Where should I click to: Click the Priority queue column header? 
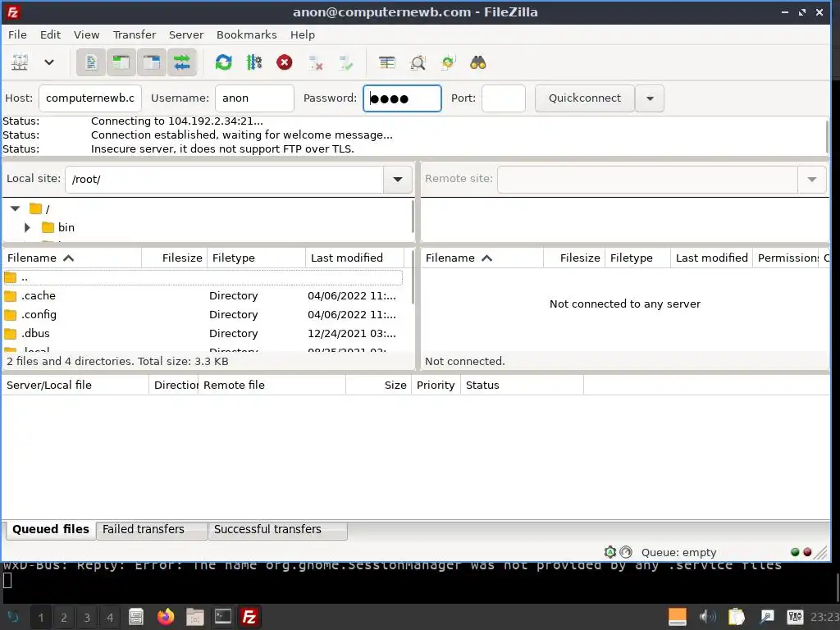[436, 386]
